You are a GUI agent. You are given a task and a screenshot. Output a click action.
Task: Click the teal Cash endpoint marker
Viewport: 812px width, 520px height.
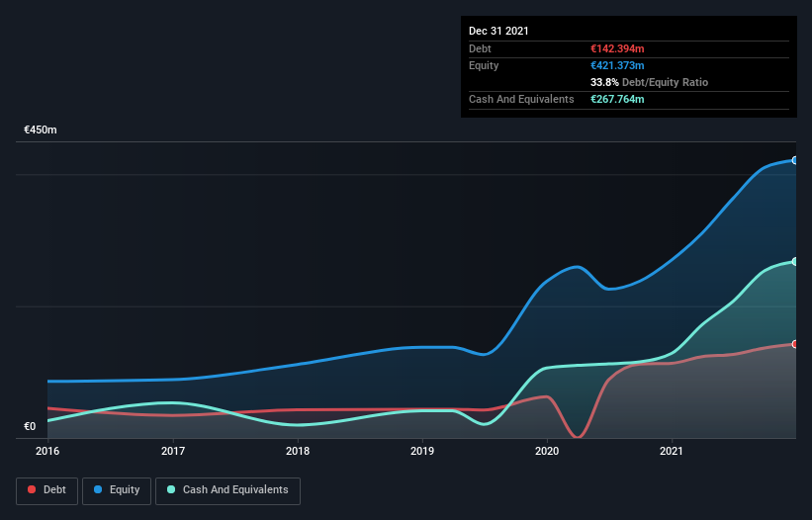click(x=795, y=262)
